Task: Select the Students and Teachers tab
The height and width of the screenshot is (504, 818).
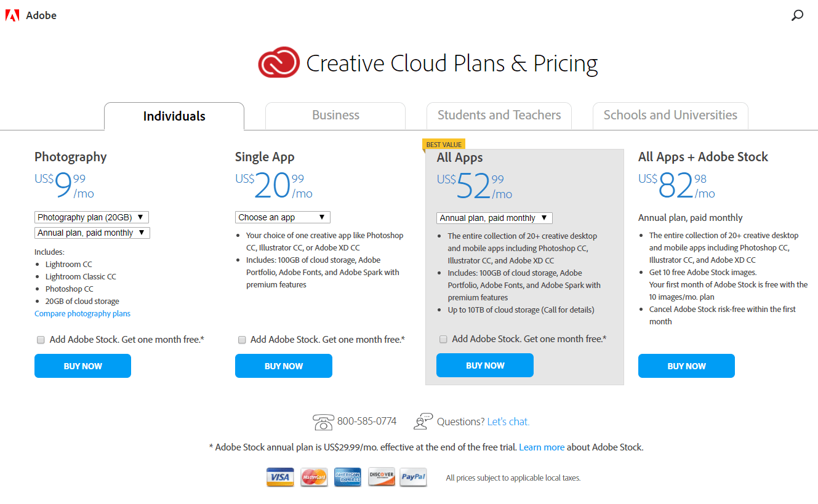Action: click(499, 115)
